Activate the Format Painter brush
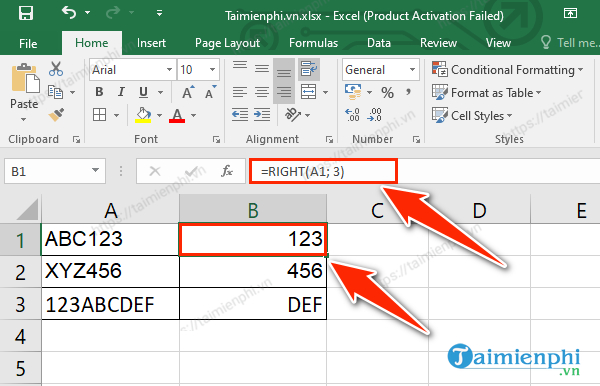Screen dimensions: 600x386 (56, 115)
